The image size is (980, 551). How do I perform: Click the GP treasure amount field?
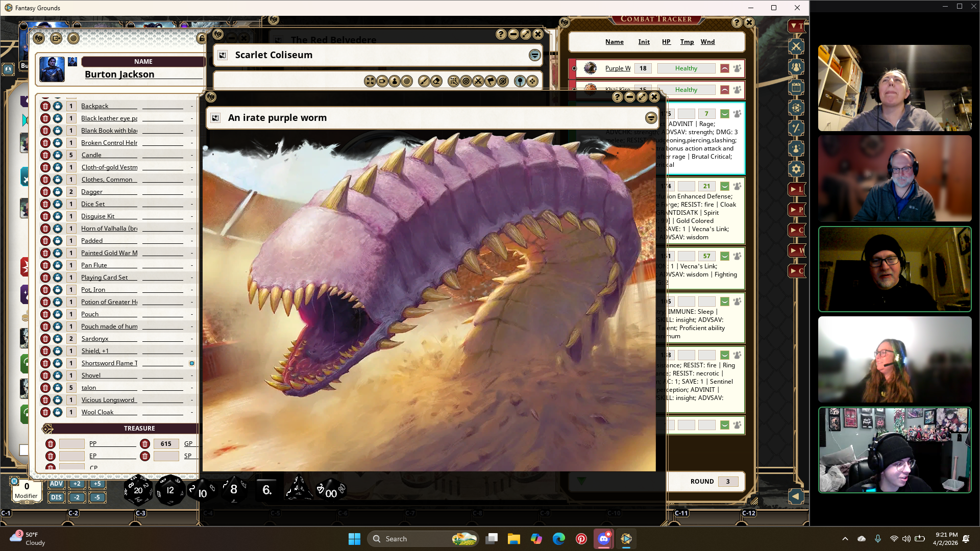[x=166, y=444]
